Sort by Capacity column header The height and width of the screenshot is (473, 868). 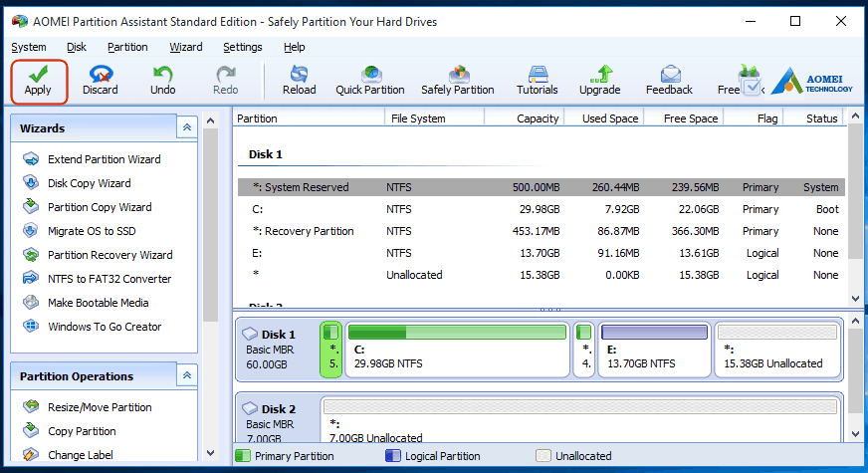(525, 118)
